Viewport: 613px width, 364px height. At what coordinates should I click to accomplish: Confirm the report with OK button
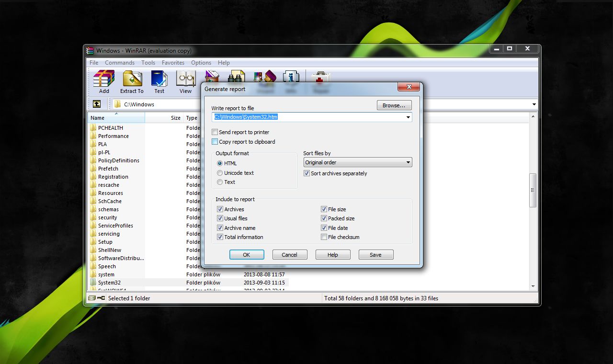[x=247, y=255]
